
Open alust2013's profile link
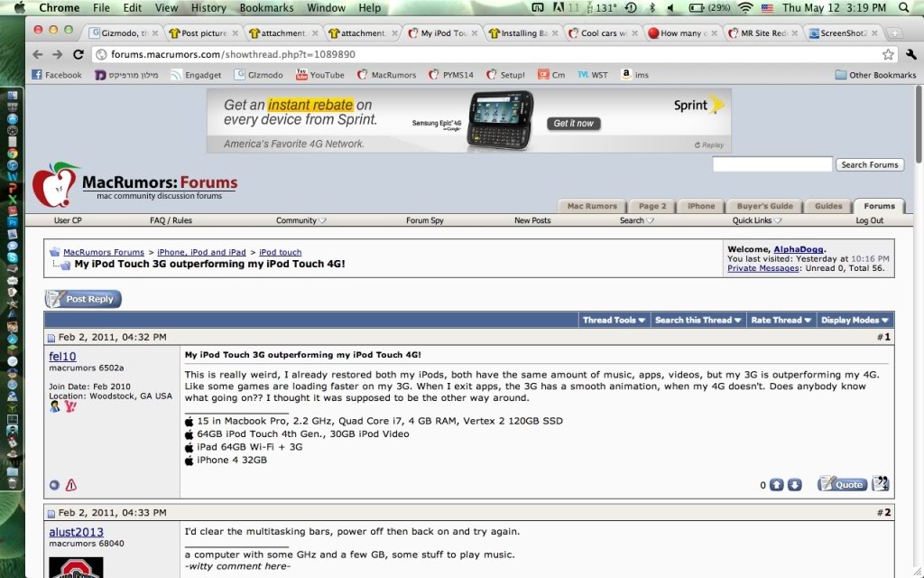(76, 532)
